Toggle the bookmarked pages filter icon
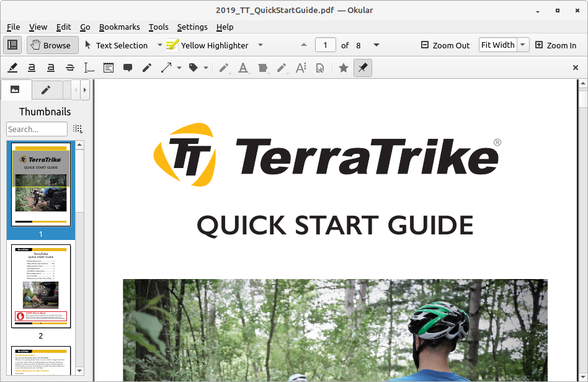 click(78, 129)
